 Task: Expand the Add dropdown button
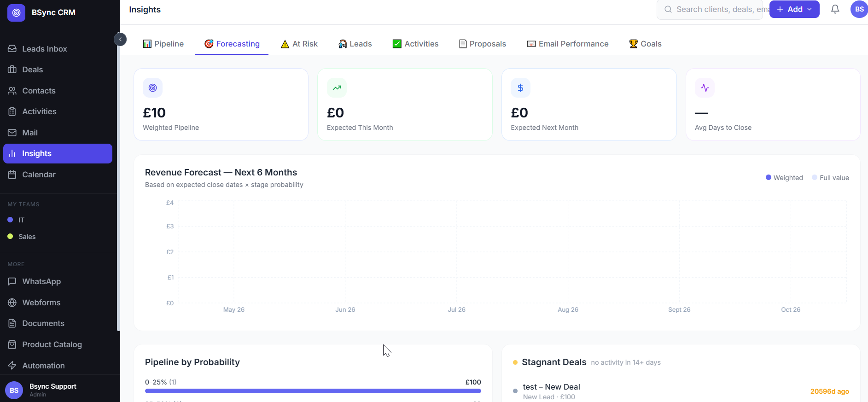(794, 9)
